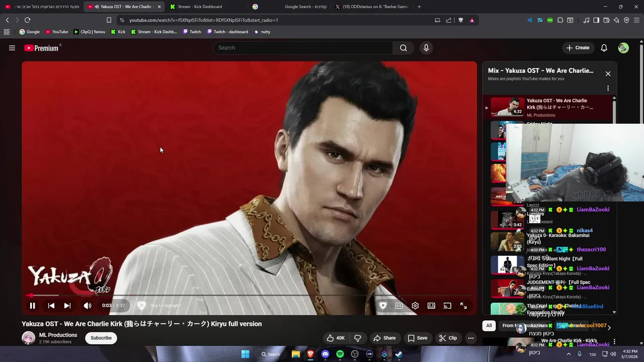Viewport: 644px width, 362px height.
Task: Toggle subtitles closed captions
Action: tap(399, 306)
